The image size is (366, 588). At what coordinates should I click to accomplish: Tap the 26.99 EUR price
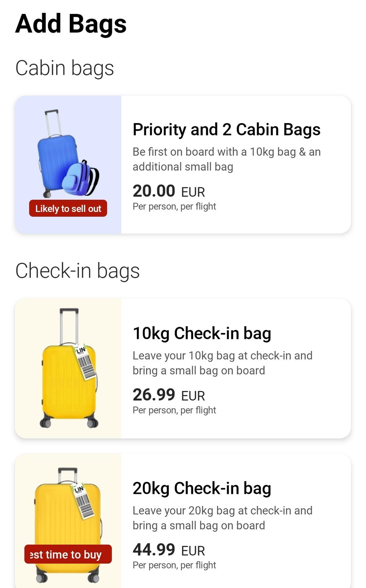point(168,395)
